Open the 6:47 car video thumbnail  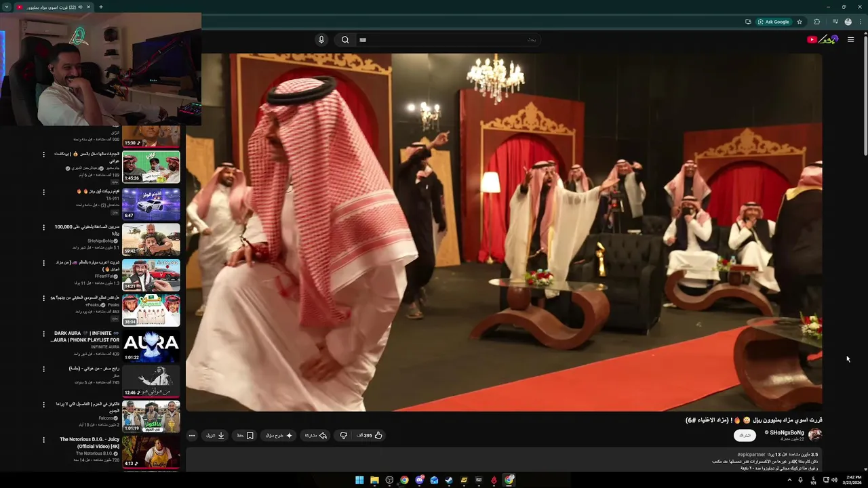point(151,203)
